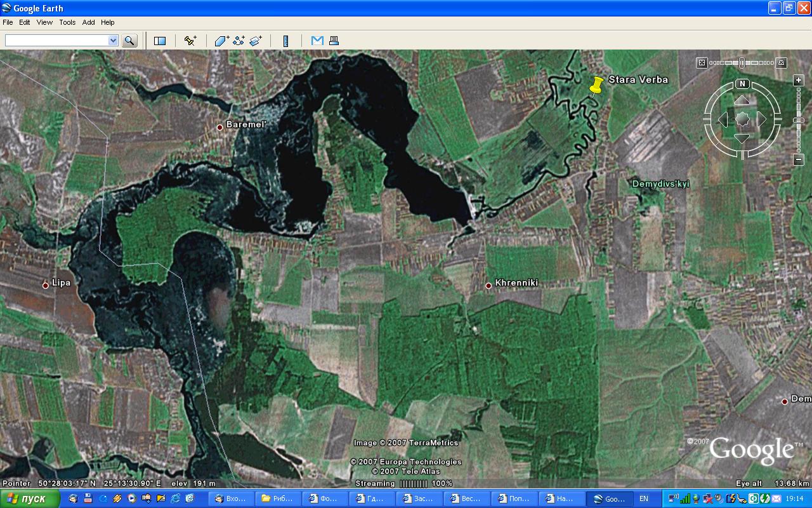Click the Add Image Overlay icon
812x508 pixels.
pos(256,41)
